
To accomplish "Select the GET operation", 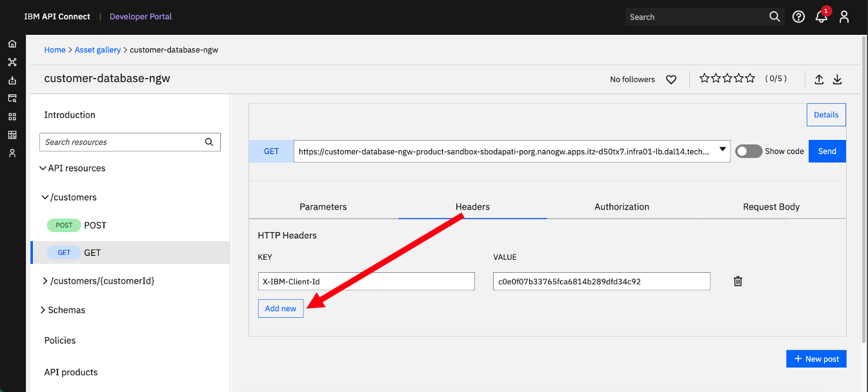I will point(130,253).
